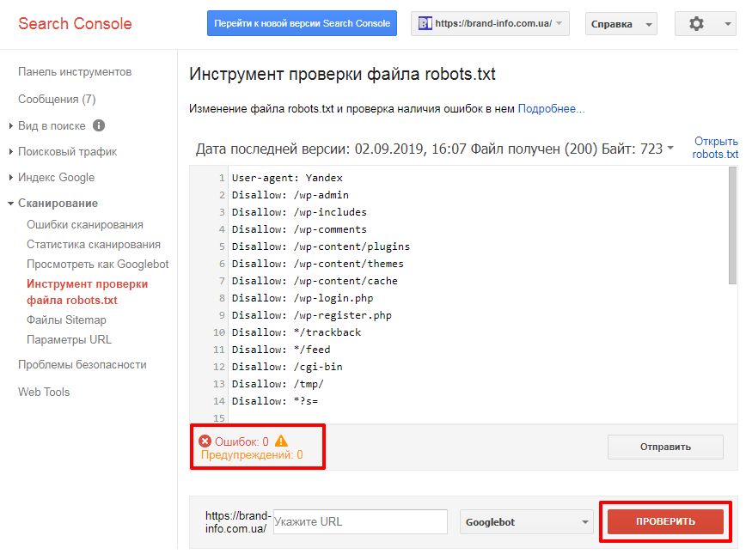This screenshot has height=560, width=746.
Task: Click the orange warnings triangle icon
Action: [x=281, y=441]
